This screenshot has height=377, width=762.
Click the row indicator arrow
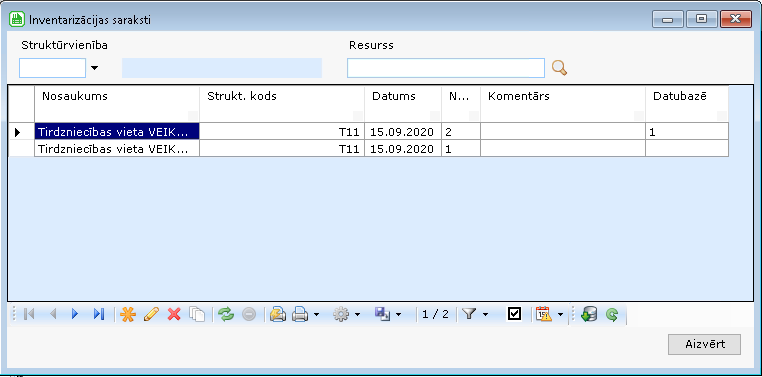click(18, 132)
